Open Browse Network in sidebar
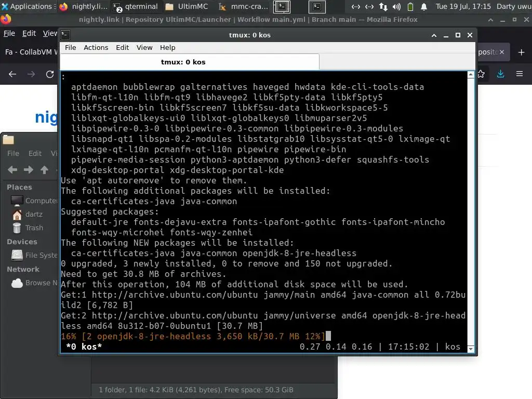The width and height of the screenshot is (532, 399). (34, 283)
